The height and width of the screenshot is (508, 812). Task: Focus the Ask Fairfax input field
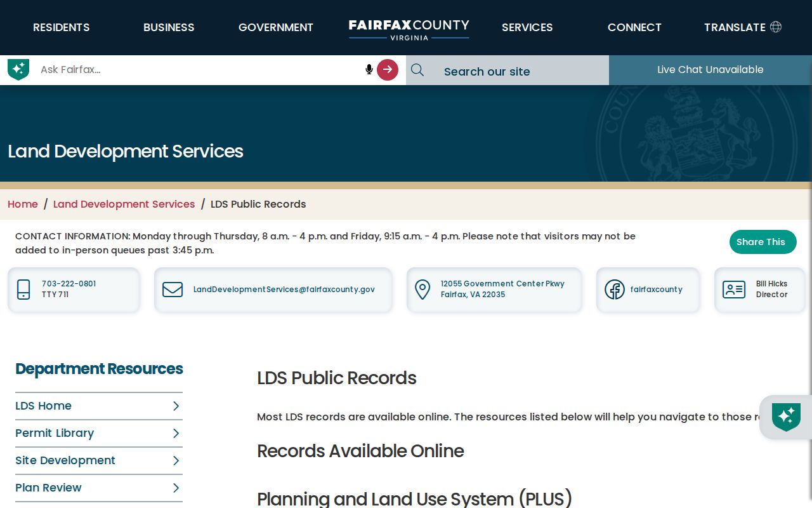click(x=197, y=70)
